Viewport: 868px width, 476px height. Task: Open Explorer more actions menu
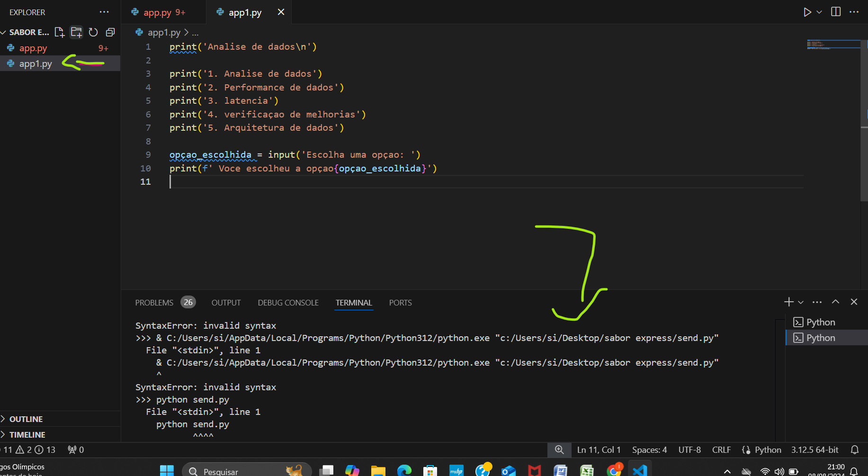(x=104, y=12)
